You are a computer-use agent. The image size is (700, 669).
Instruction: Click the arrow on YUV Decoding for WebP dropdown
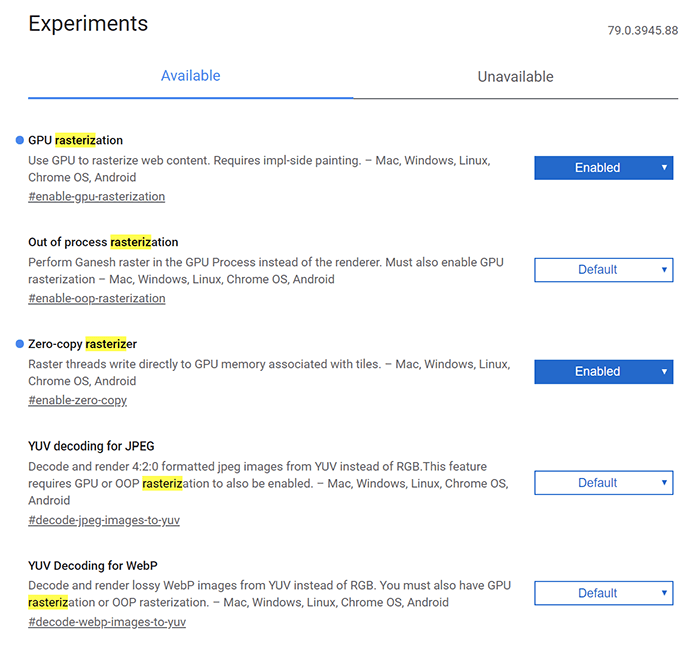click(x=664, y=593)
